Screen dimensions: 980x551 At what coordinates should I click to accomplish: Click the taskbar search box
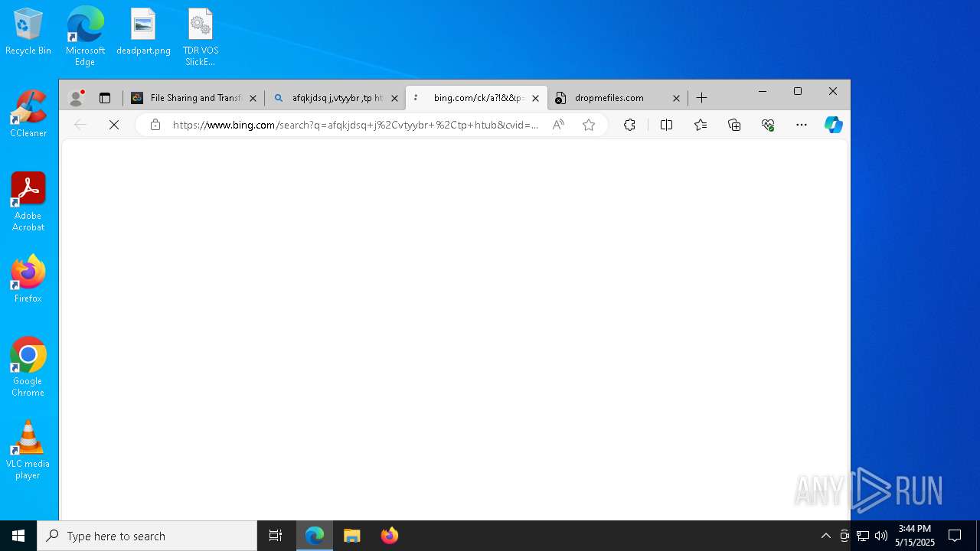pos(147,536)
